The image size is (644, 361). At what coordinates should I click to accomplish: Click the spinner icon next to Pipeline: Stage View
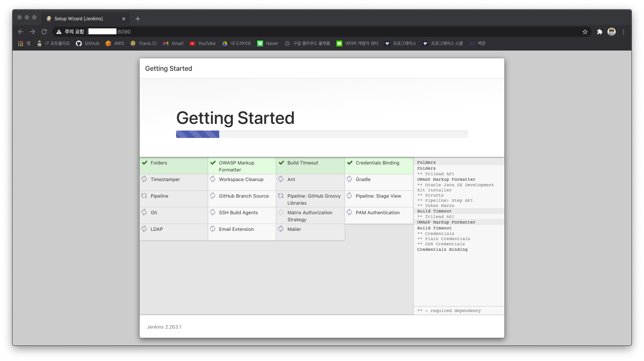pos(350,196)
